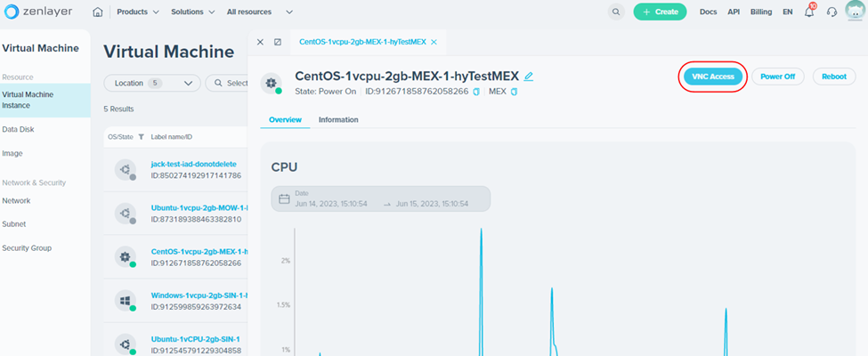Open Docs link

(x=708, y=12)
